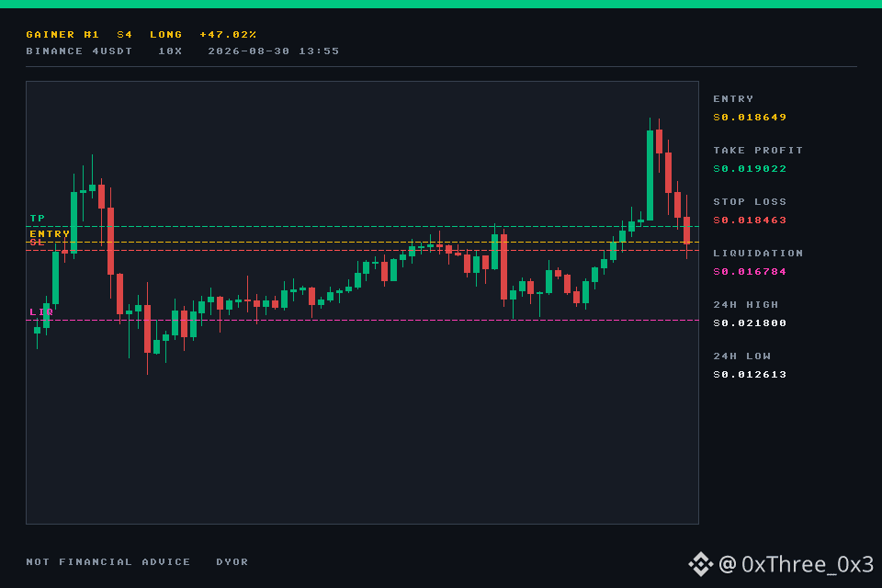Click the BINANCE 4USDT pair label
The width and height of the screenshot is (882, 588).
click(79, 51)
